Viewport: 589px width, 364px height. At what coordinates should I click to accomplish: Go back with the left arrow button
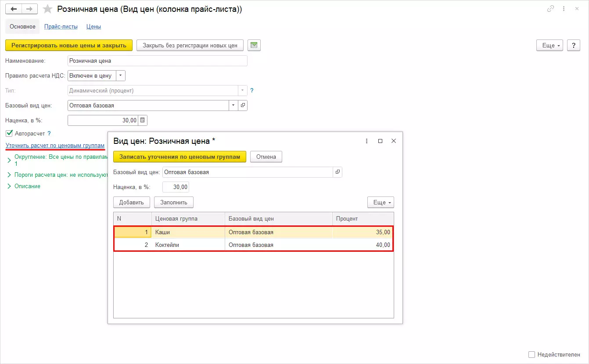pyautogui.click(x=13, y=9)
